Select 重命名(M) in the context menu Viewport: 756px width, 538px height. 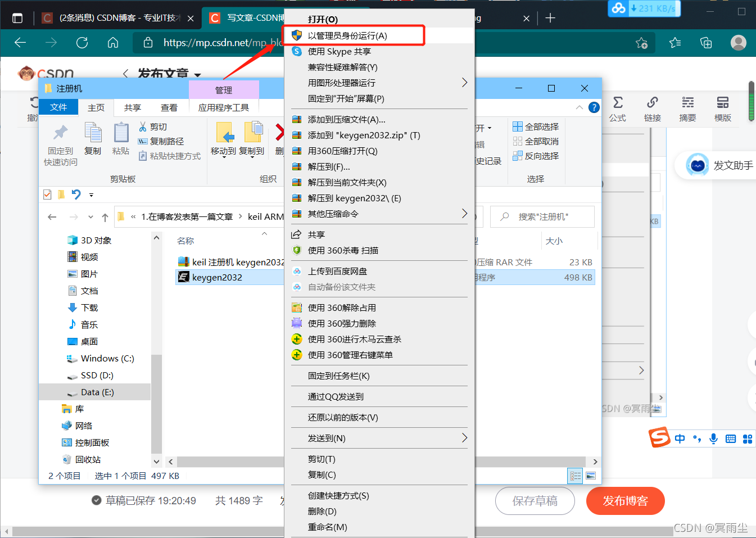point(327,527)
